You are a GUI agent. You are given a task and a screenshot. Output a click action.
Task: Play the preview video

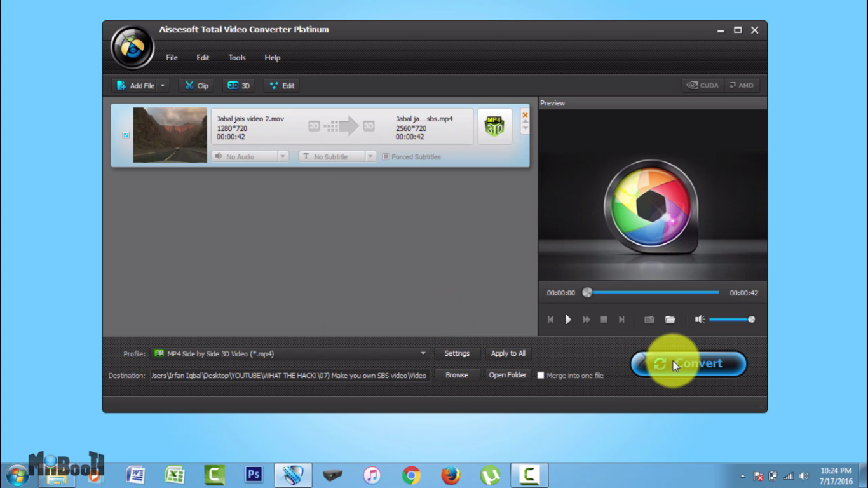[568, 320]
